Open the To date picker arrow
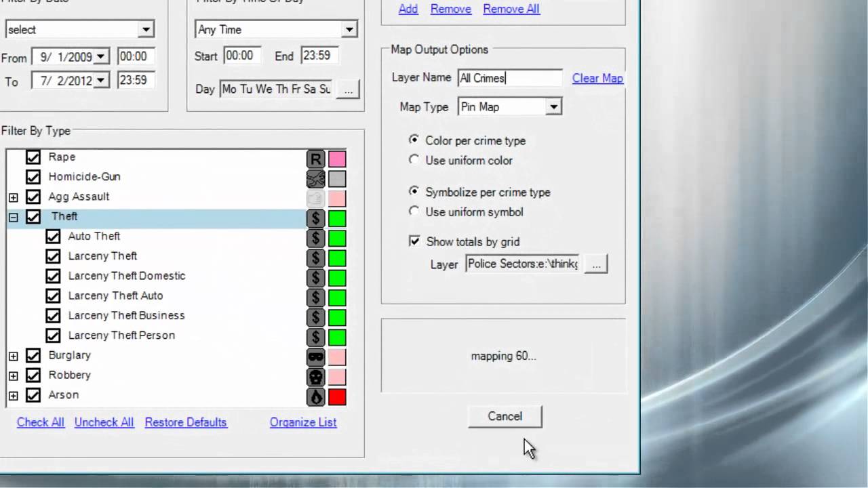Image resolution: width=868 pixels, height=488 pixels. point(100,81)
